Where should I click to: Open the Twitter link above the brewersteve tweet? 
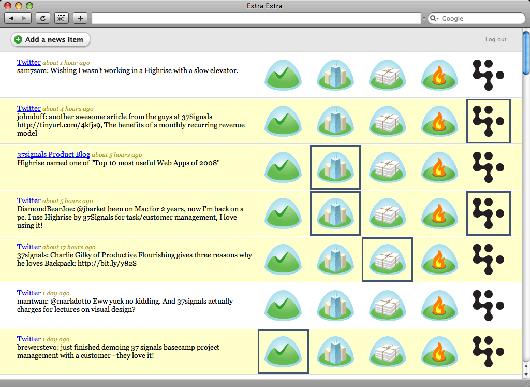point(29,339)
